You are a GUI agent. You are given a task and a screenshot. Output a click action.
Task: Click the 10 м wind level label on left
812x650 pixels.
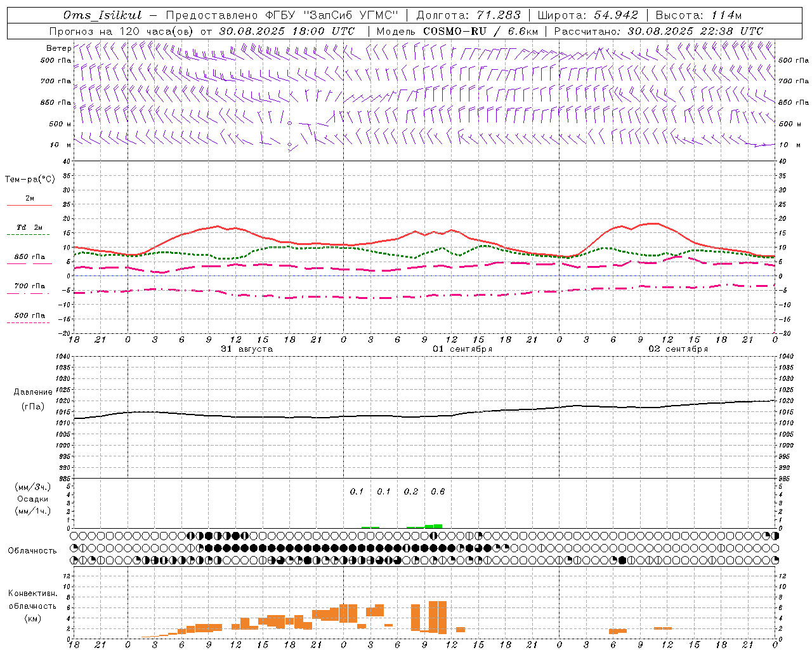coord(60,145)
